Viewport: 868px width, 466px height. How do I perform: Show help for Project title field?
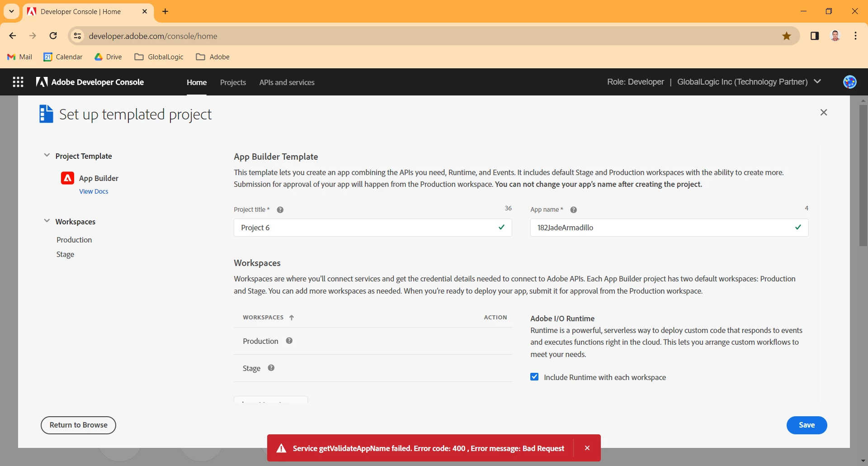pos(280,210)
